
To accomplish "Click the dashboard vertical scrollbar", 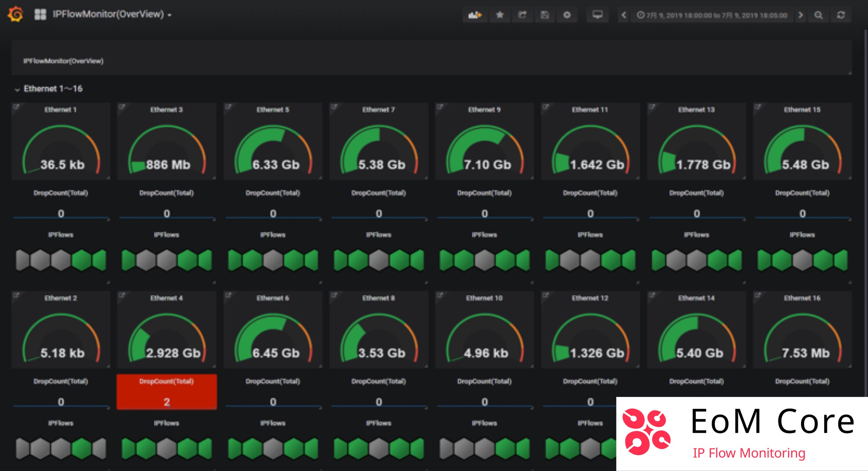I will (865, 187).
